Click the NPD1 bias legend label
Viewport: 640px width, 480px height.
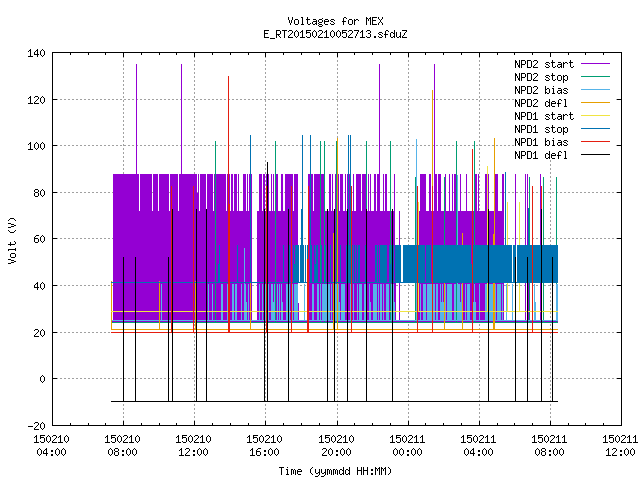coord(541,142)
